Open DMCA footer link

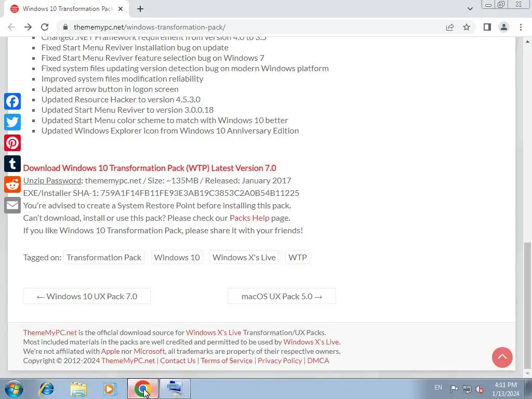click(318, 361)
